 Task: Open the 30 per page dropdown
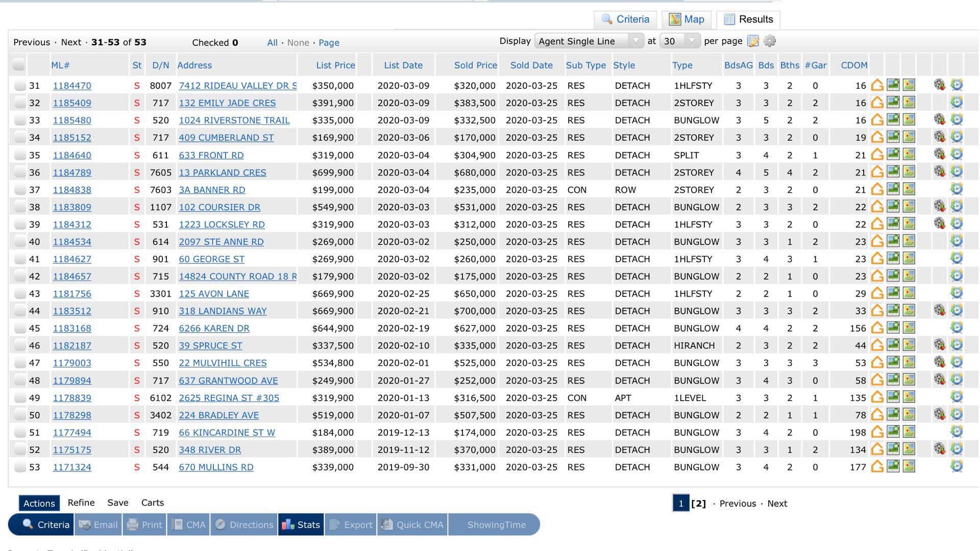click(679, 41)
